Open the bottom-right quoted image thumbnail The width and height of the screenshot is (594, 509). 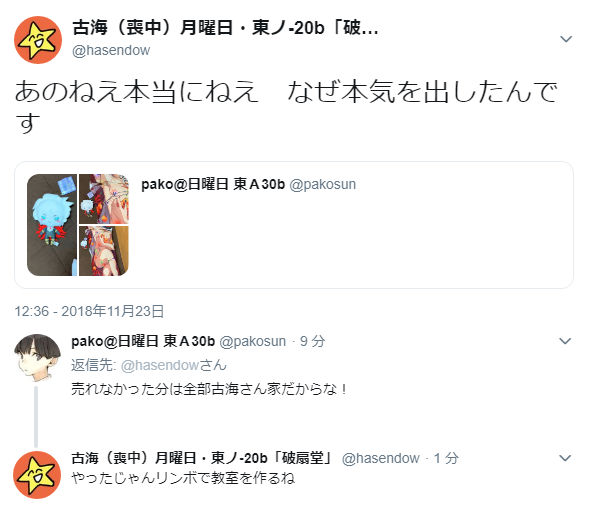click(x=104, y=251)
